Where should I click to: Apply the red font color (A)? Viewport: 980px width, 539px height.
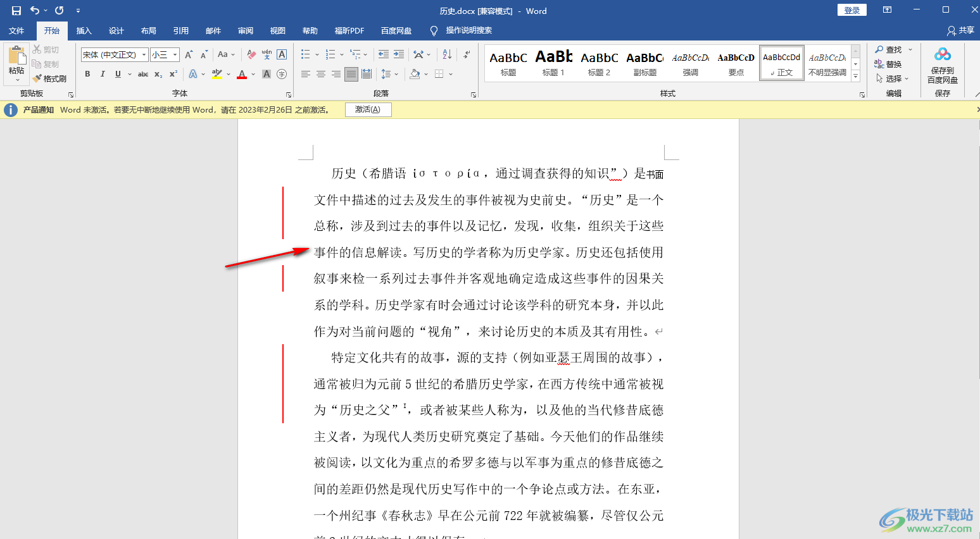pos(242,75)
